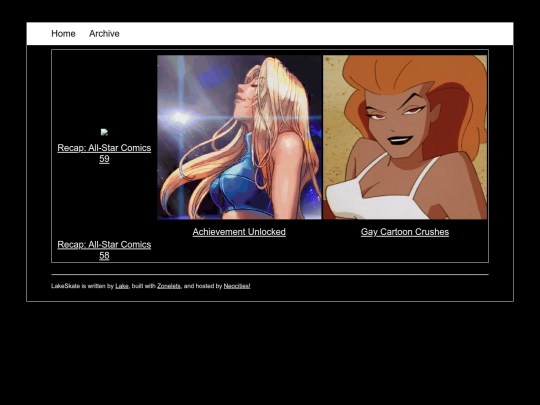Open the Home navigation link
This screenshot has height=405, width=540.
(x=63, y=34)
